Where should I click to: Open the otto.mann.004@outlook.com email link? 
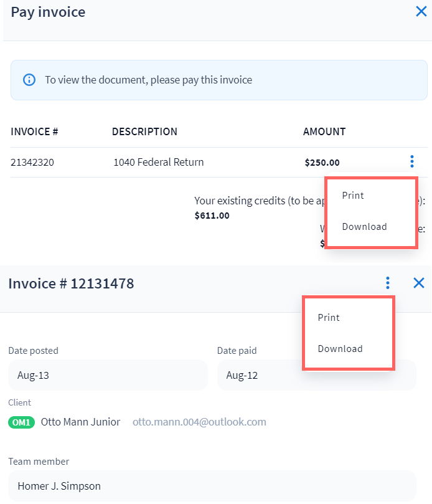click(199, 422)
